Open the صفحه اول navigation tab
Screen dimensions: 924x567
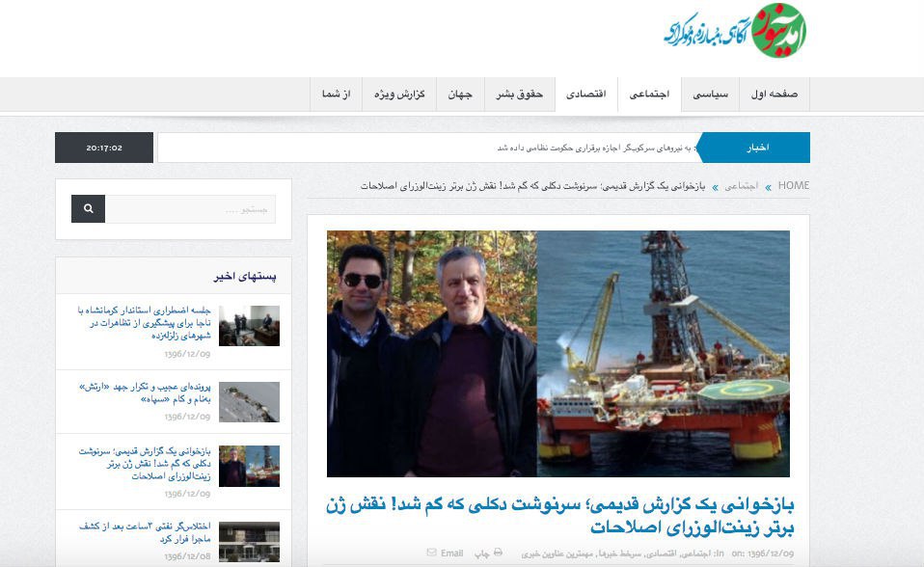[774, 94]
